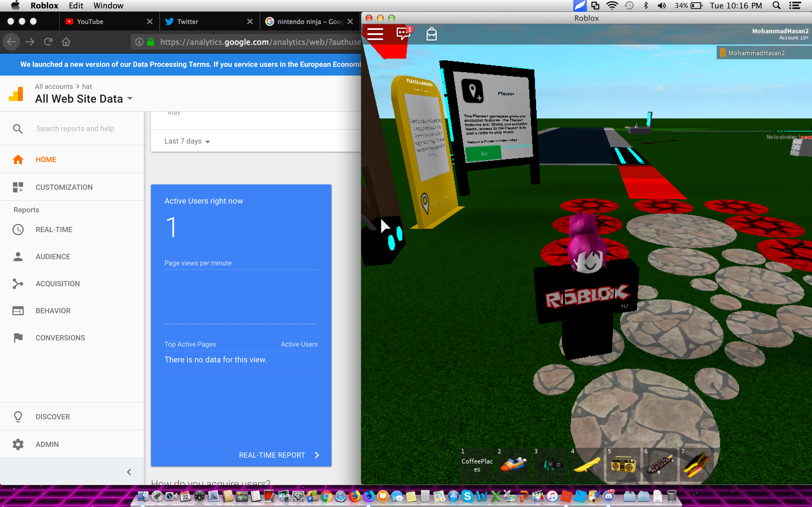Click the AUDIENCE icon in left sidebar
The height and width of the screenshot is (507, 812).
pyautogui.click(x=17, y=256)
